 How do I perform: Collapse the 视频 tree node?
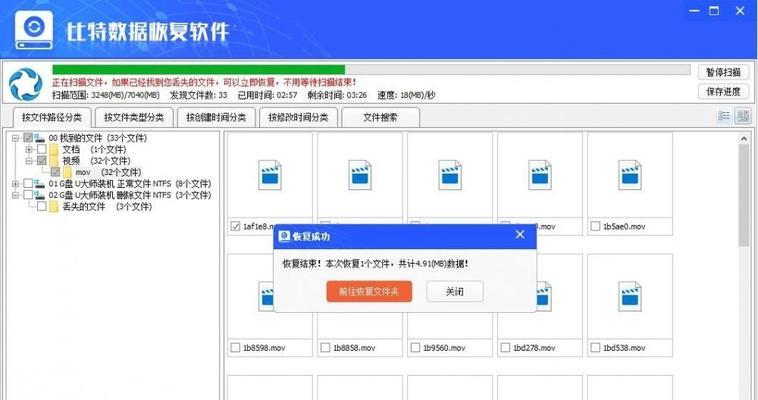pos(29,161)
